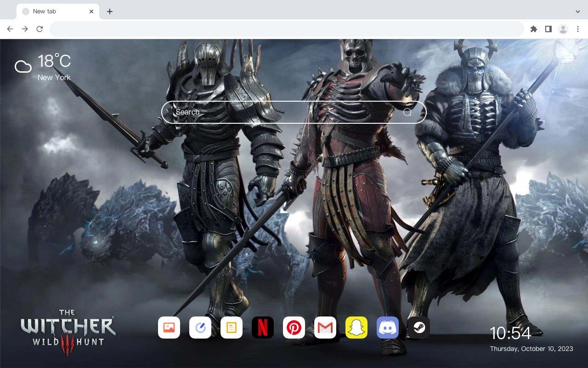Open the yellow notes shortcut icon
The width and height of the screenshot is (588, 368).
click(x=232, y=328)
